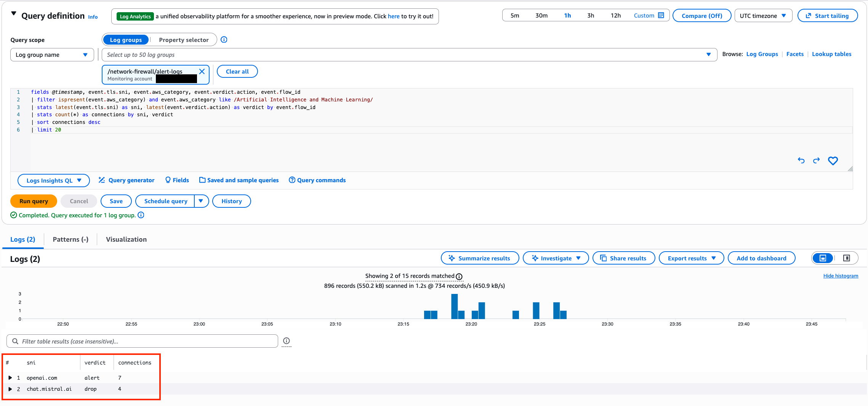
Task: Collapse the Query definition section triangle
Action: [x=14, y=14]
